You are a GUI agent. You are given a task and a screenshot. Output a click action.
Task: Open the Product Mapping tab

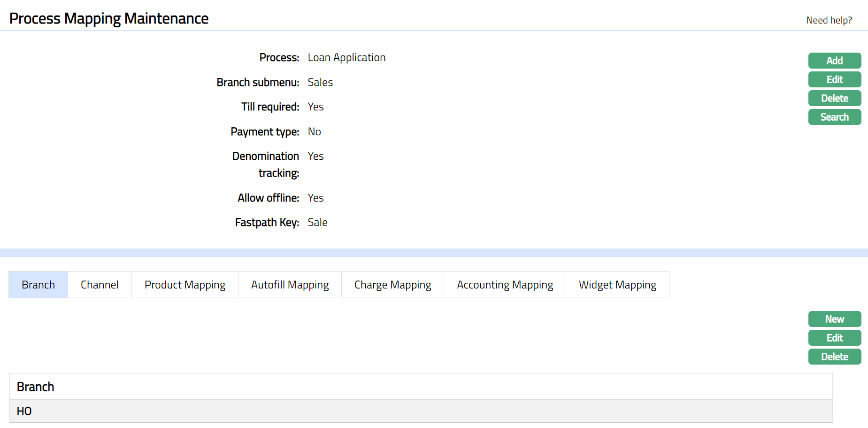click(x=184, y=285)
